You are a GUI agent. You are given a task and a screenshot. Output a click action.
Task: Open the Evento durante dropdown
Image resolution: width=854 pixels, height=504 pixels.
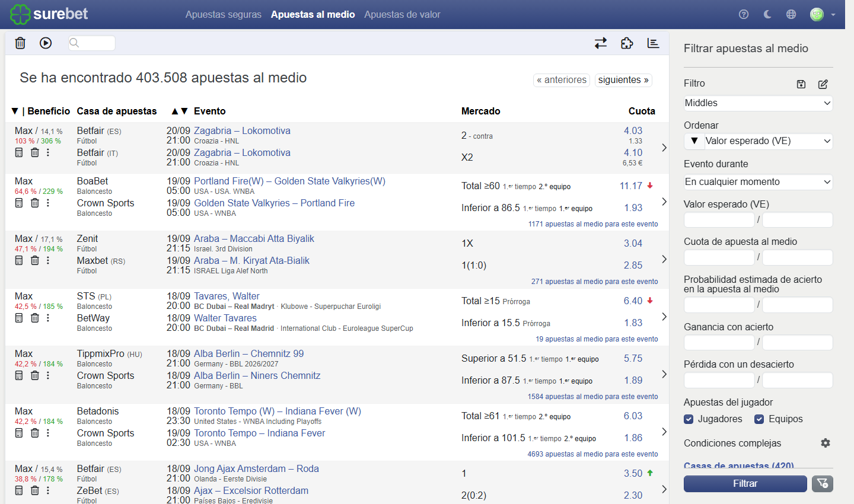(x=758, y=182)
